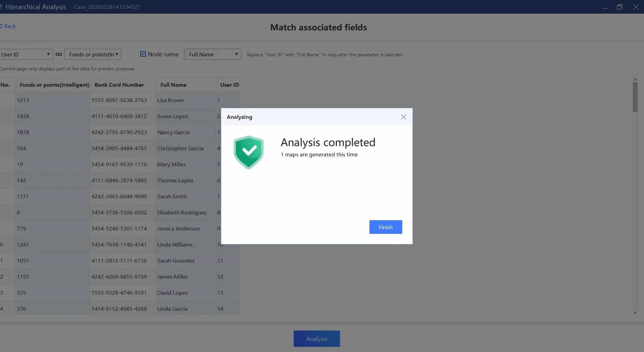Click the Bank Card Number column header
The image size is (644, 352).
[x=119, y=85]
